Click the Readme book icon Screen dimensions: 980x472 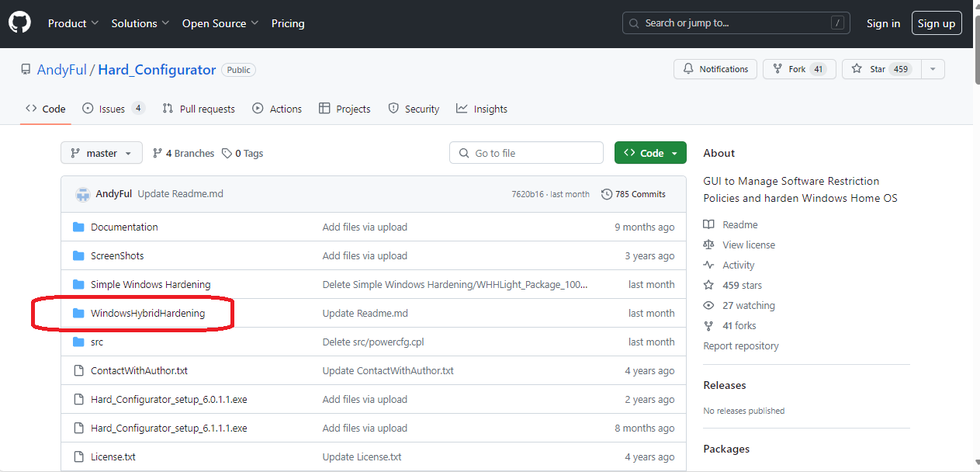coord(708,225)
